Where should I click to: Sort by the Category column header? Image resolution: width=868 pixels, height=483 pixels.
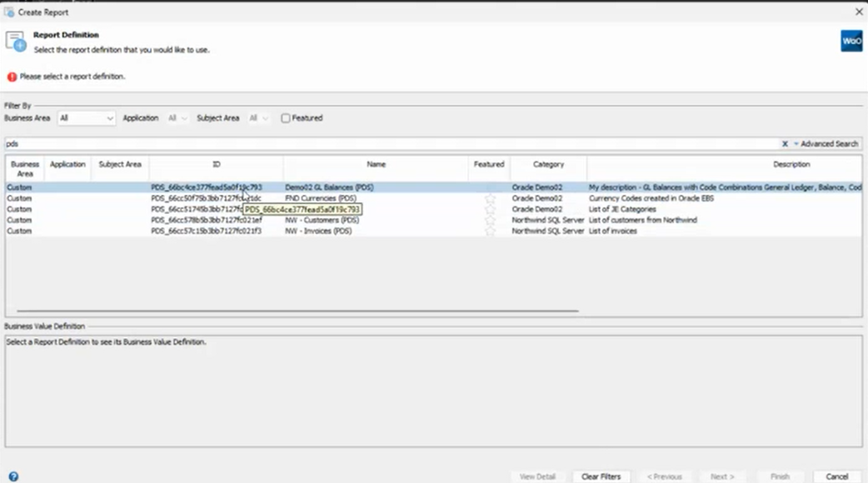coord(549,164)
